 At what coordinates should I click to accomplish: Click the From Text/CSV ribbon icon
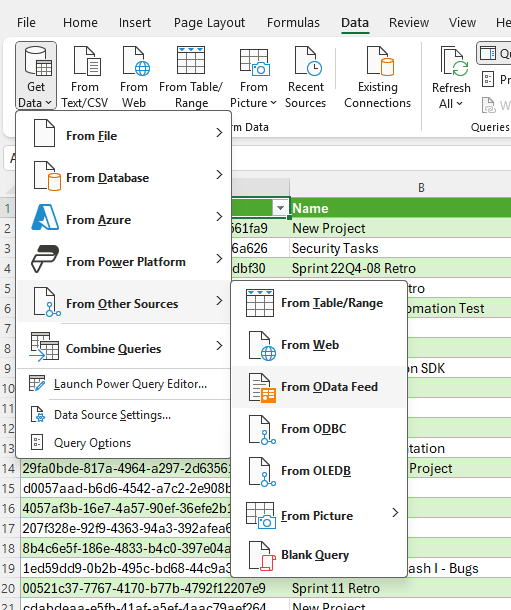tap(85, 77)
